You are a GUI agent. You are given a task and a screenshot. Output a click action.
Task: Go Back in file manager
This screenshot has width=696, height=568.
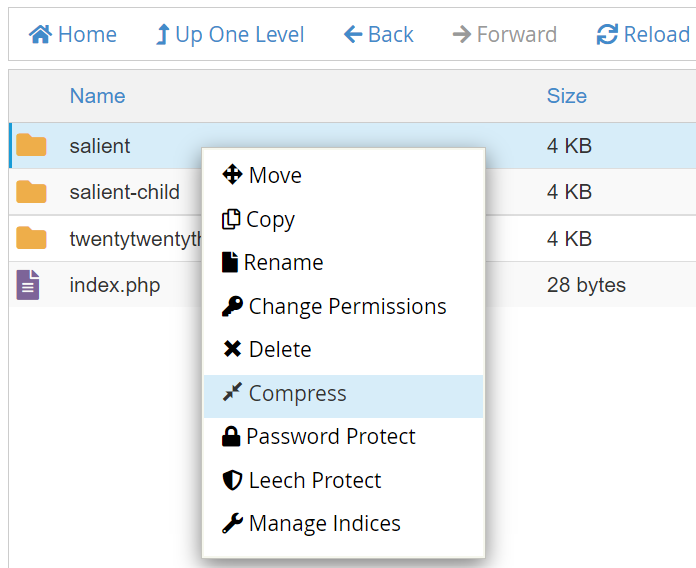379,34
